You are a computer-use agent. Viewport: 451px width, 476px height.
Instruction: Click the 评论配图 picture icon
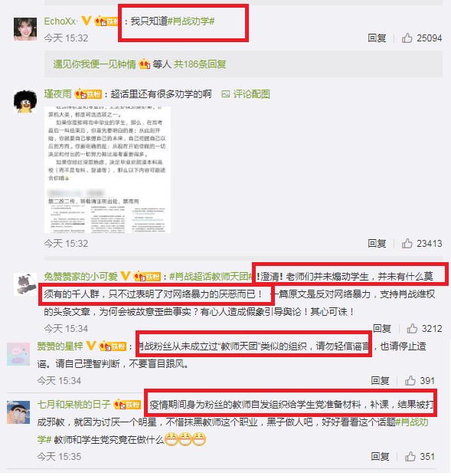(225, 94)
